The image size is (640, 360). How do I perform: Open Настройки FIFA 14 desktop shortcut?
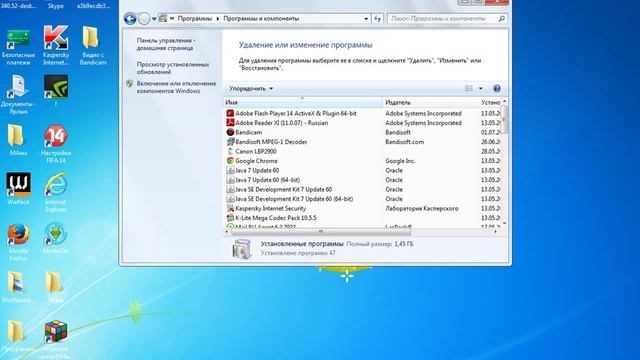pyautogui.click(x=56, y=144)
